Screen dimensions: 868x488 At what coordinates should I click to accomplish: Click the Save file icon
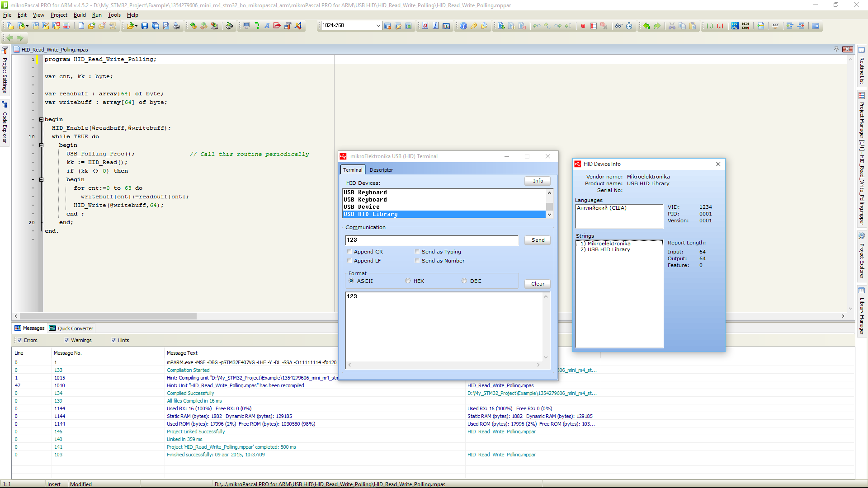(145, 26)
